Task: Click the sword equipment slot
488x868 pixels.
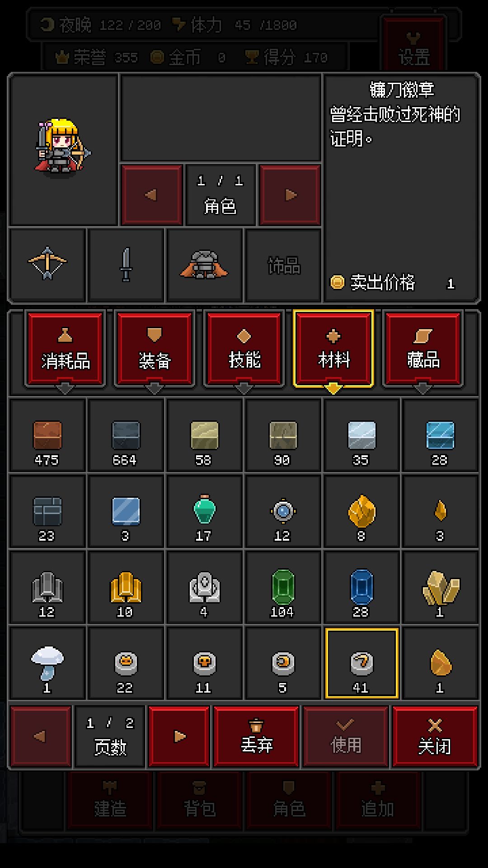Action: (126, 264)
